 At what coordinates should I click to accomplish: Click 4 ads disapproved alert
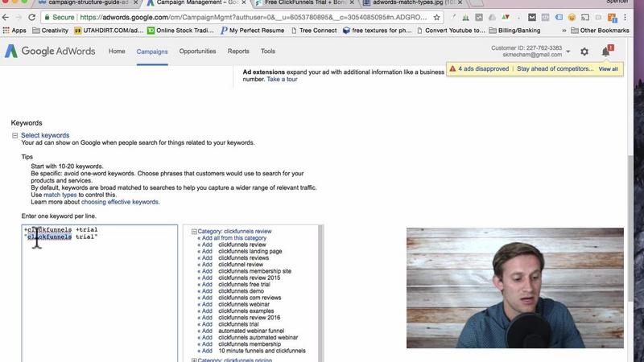484,69
